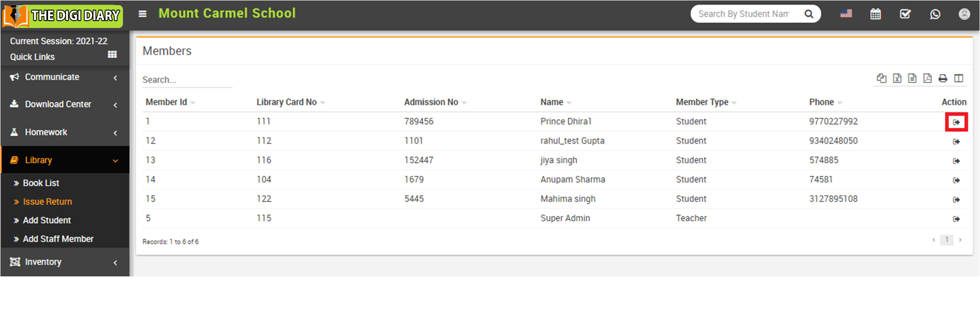Select Add Staff Member menu item
Image resolution: width=980 pixels, height=332 pixels.
point(58,239)
